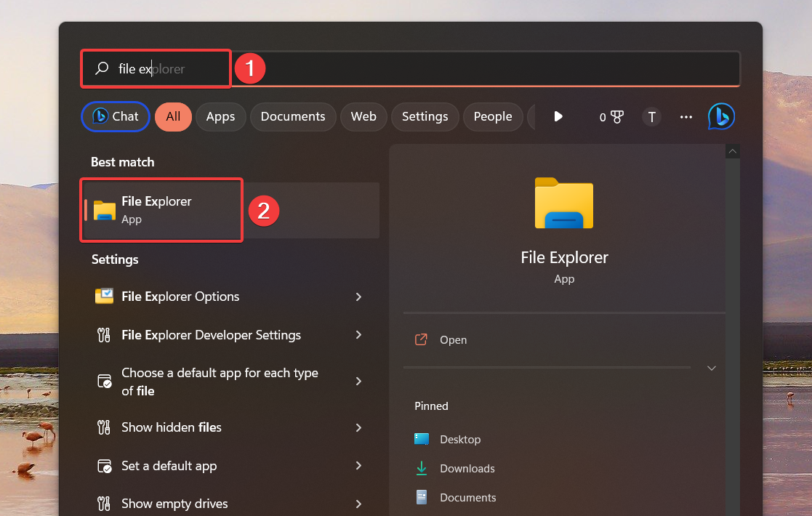Screen dimensions: 812x516
Task: Switch to the Apps filter tab
Action: (x=220, y=116)
